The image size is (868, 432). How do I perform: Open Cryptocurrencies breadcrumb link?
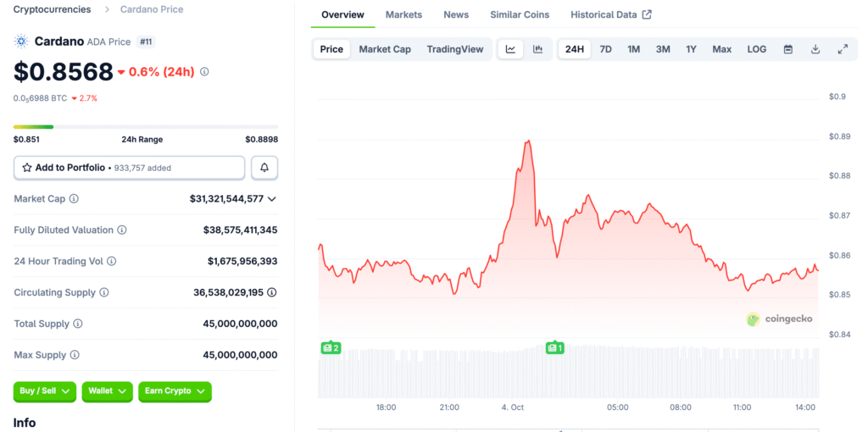tap(52, 9)
